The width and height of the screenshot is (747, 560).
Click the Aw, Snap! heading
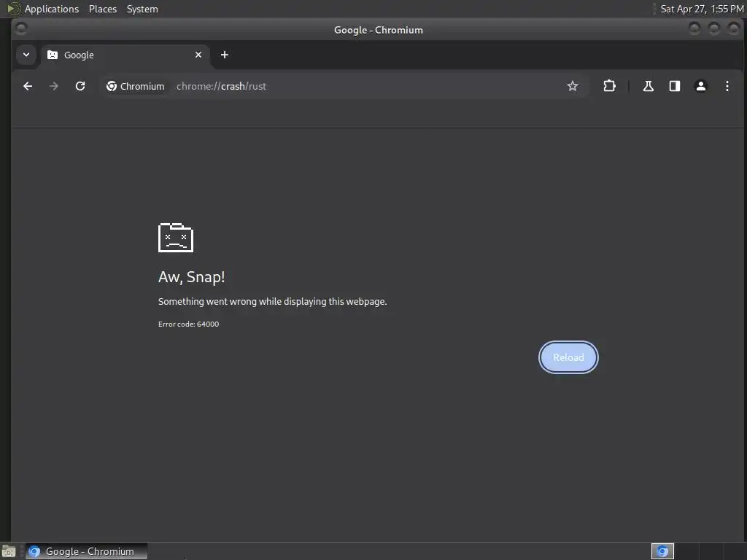(x=192, y=276)
